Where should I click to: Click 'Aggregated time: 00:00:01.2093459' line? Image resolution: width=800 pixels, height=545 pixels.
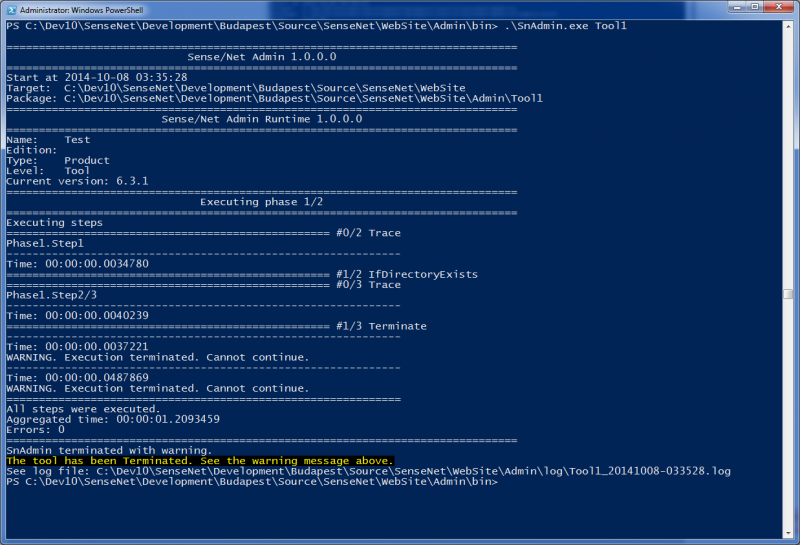pos(113,419)
